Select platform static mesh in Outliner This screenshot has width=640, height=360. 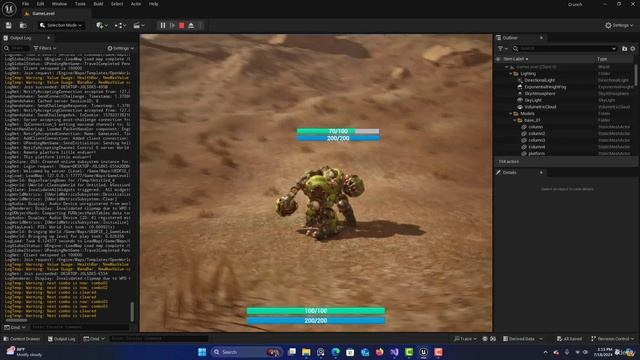click(x=536, y=153)
